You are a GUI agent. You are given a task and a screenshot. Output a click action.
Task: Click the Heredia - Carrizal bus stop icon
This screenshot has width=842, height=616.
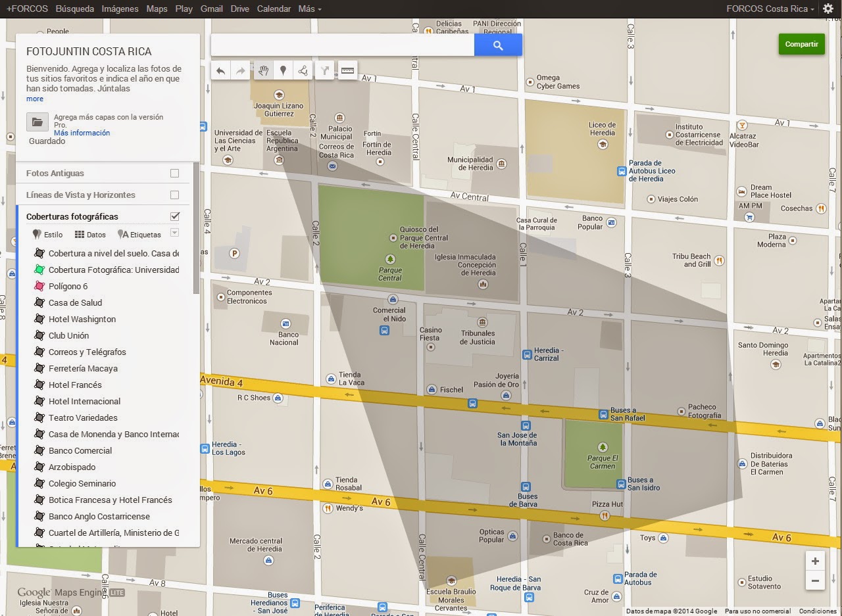pyautogui.click(x=526, y=354)
